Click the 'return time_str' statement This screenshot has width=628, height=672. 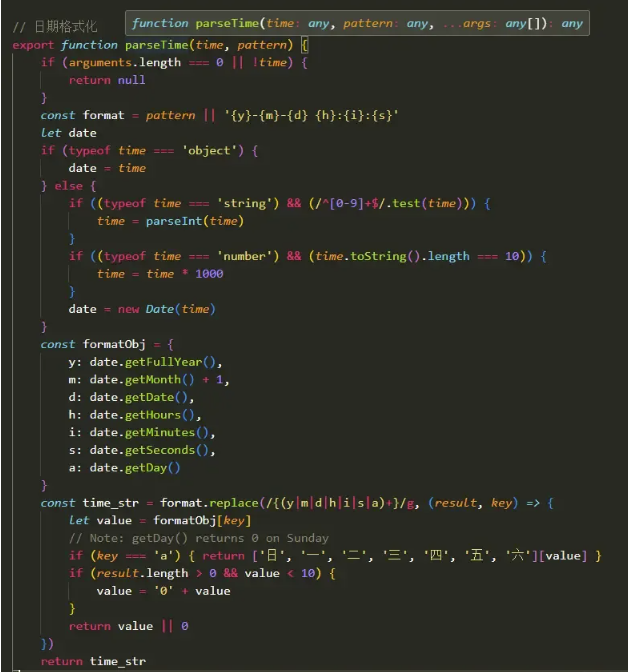point(93,661)
